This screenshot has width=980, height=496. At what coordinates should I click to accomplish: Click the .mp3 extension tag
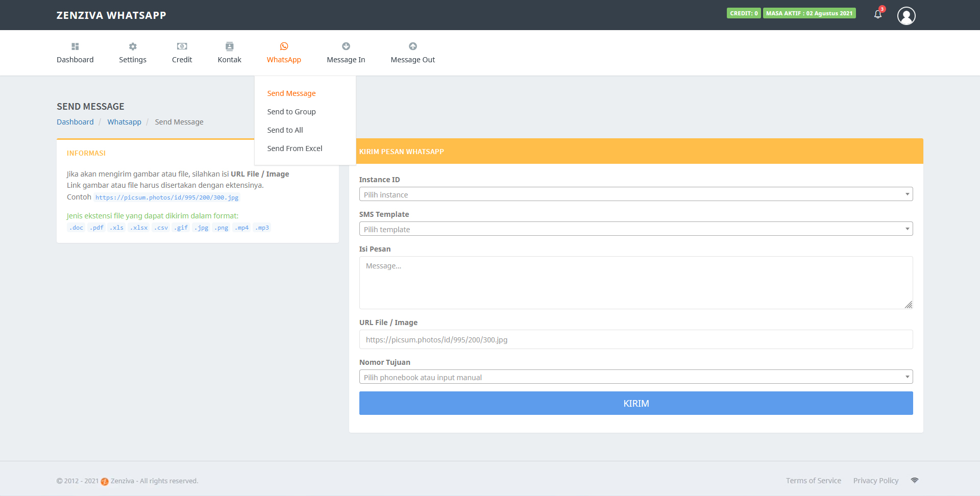262,228
